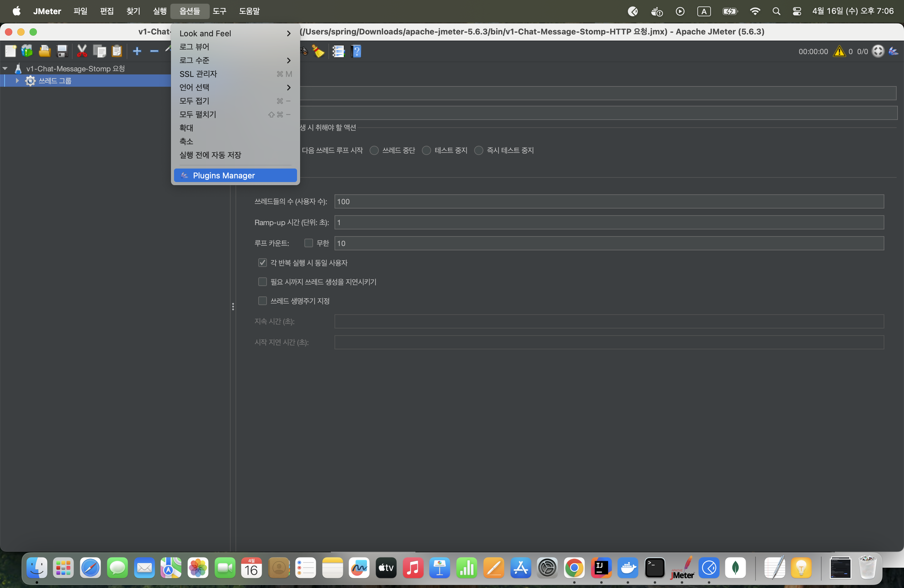Open the 도구 menu
The width and height of the screenshot is (904, 588).
click(220, 11)
